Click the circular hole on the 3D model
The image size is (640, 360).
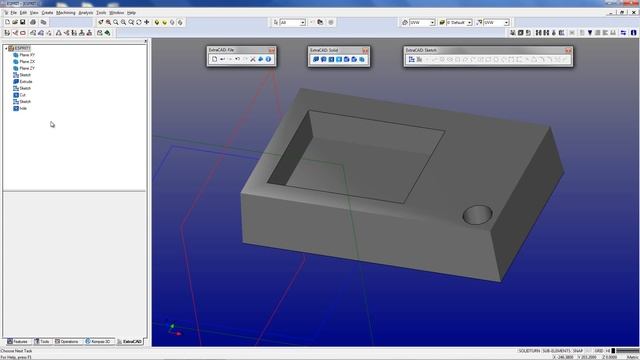coord(478,215)
